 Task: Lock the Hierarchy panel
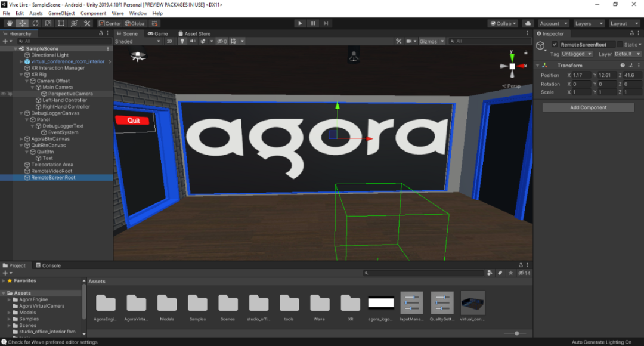(x=101, y=33)
